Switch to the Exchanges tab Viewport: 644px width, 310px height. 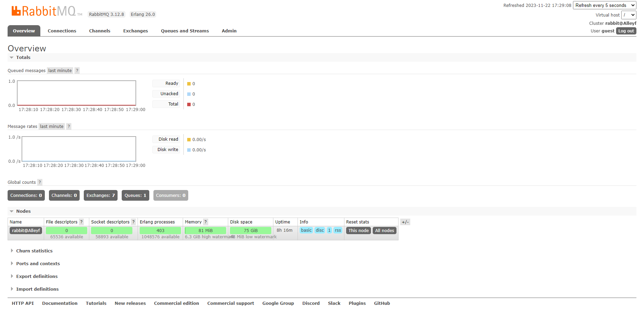click(135, 31)
